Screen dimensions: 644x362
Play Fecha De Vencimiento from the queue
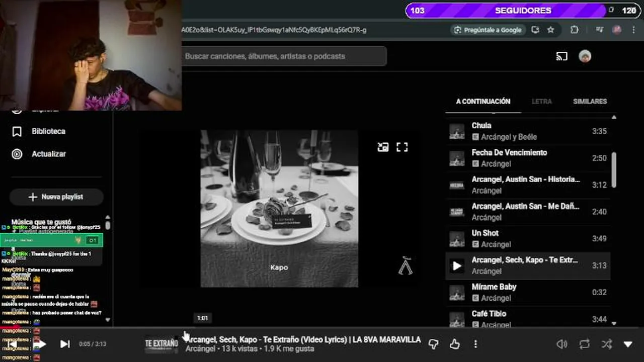528,158
